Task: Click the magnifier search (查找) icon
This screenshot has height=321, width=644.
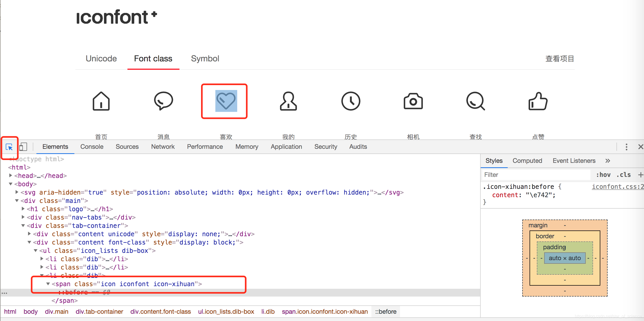Action: tap(476, 101)
